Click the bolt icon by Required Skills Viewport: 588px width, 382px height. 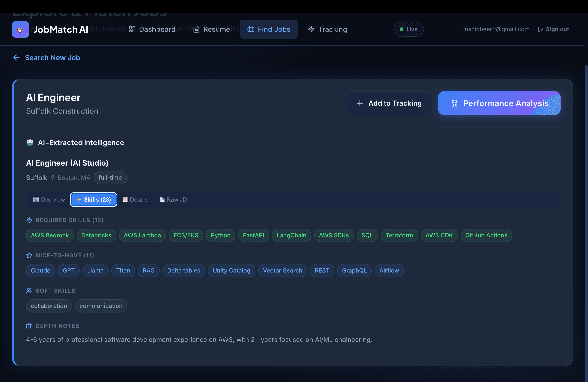pyautogui.click(x=29, y=220)
